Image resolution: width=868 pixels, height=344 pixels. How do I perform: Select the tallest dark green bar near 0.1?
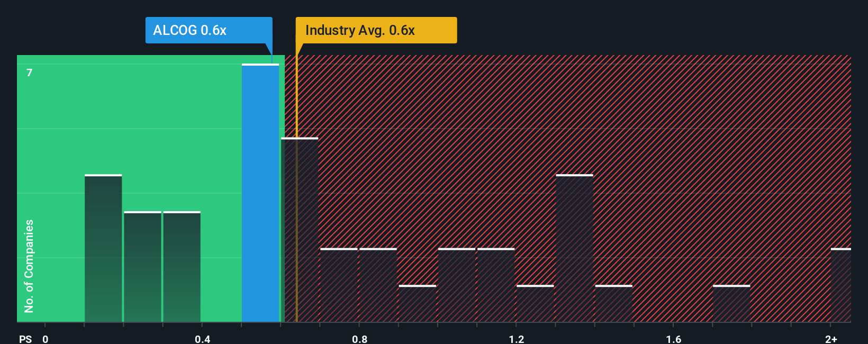[x=103, y=248]
